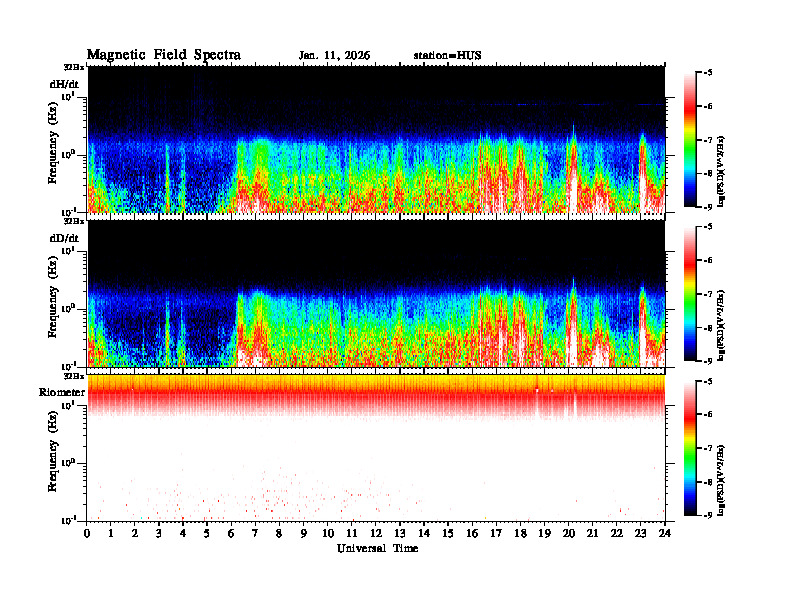792x612 pixels.
Task: Click hour 9 on the time axis
Action: coord(304,533)
